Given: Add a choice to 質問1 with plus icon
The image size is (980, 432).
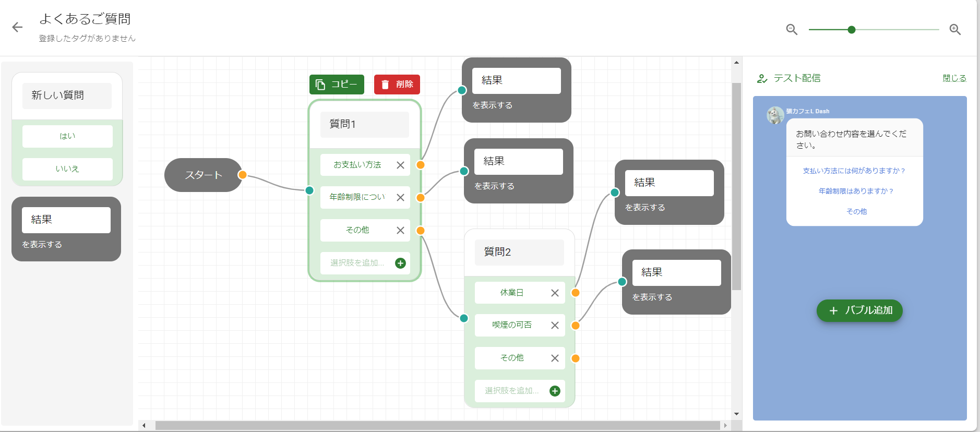Looking at the screenshot, I should [x=400, y=263].
